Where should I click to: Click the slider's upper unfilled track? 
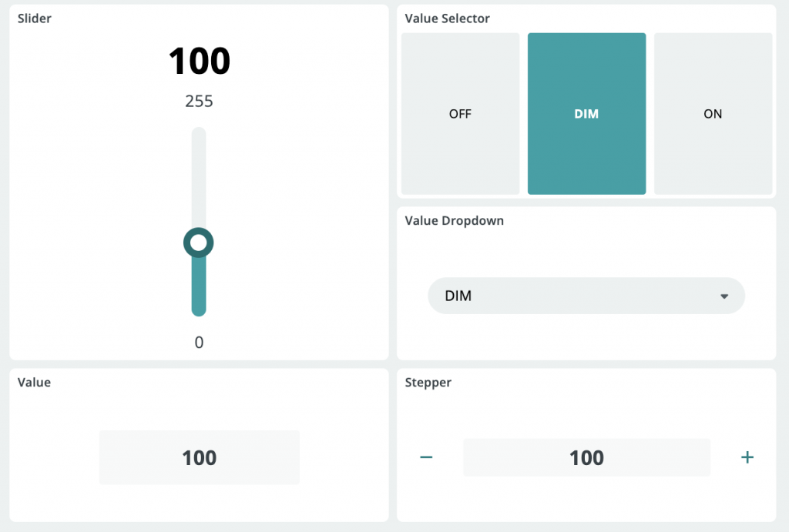[x=199, y=177]
